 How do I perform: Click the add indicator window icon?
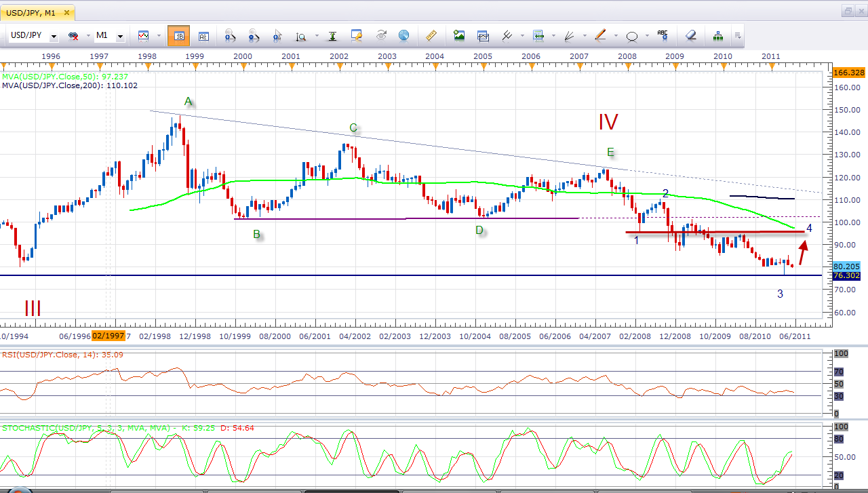click(x=483, y=35)
